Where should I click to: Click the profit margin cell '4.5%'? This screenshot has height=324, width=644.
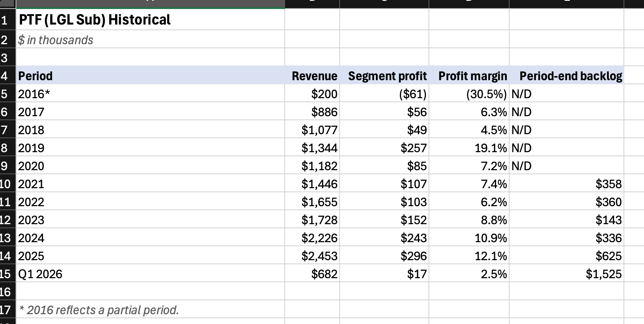pyautogui.click(x=469, y=130)
